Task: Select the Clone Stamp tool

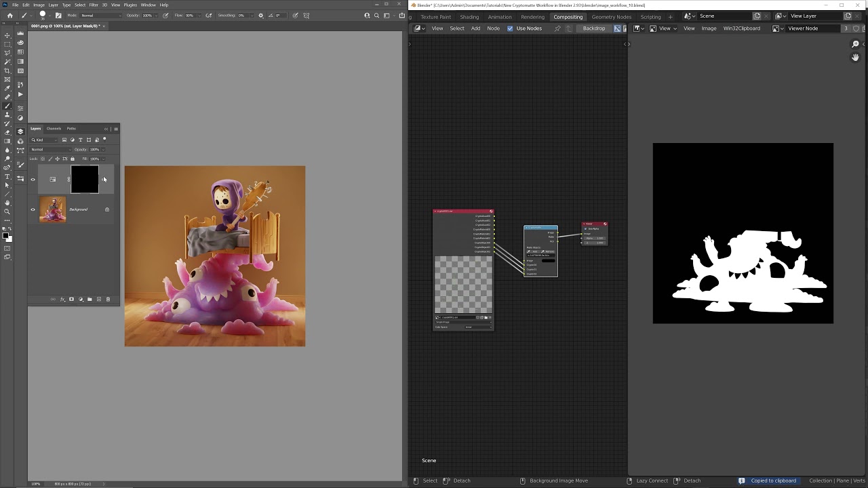Action: pos(7,114)
